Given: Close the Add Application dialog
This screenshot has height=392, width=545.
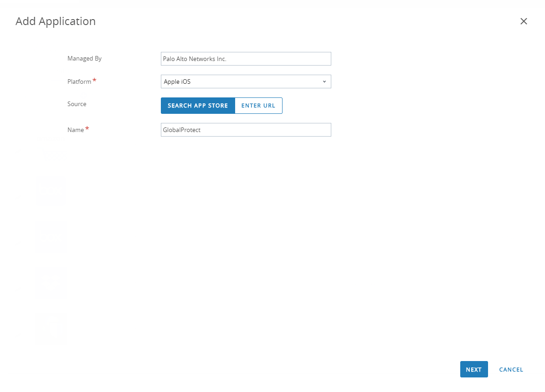Looking at the screenshot, I should tap(524, 21).
